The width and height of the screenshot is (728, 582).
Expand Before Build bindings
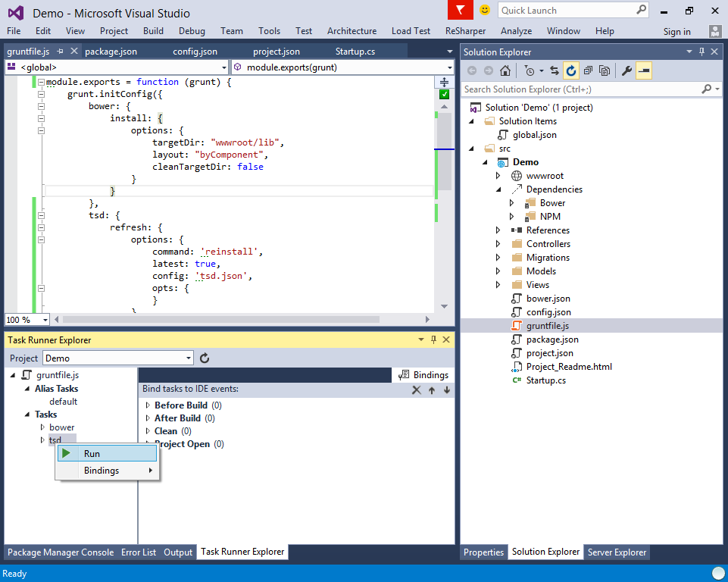(x=148, y=405)
